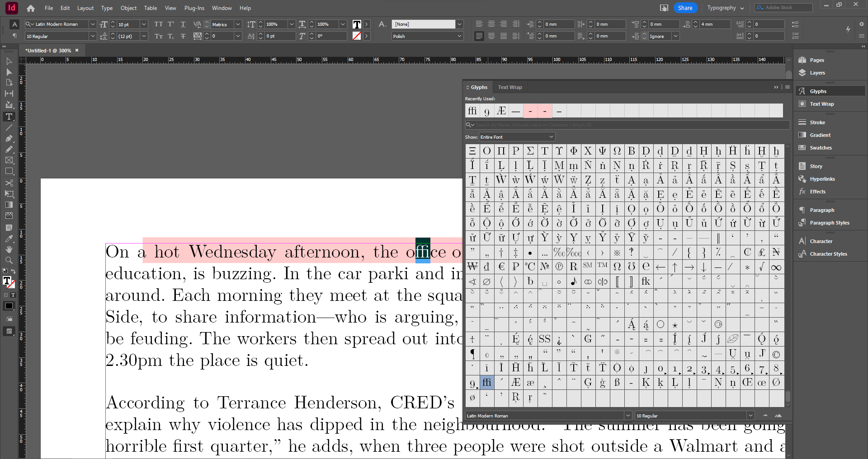Apply center paragraph alignment
This screenshot has width=868, height=459.
pyautogui.click(x=491, y=24)
